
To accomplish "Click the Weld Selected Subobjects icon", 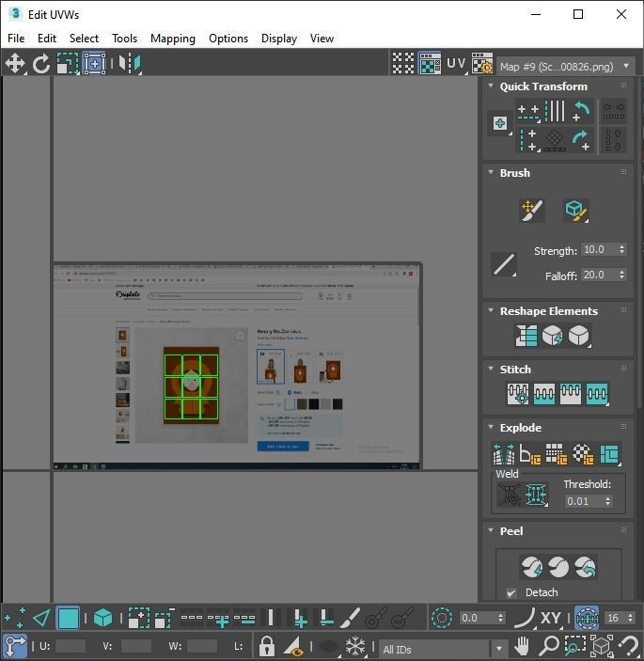I will click(x=536, y=494).
